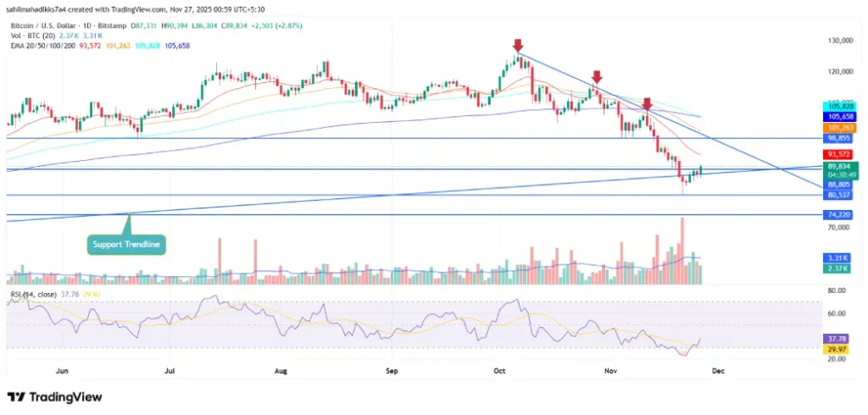Click the 80,537 support level price label
Viewport: 868px width, 415px height.
[837, 195]
